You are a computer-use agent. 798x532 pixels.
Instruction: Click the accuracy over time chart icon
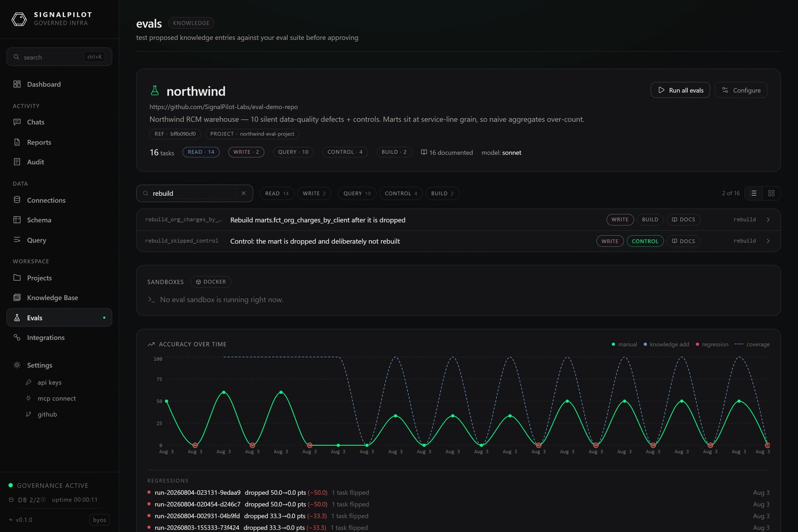tap(151, 344)
